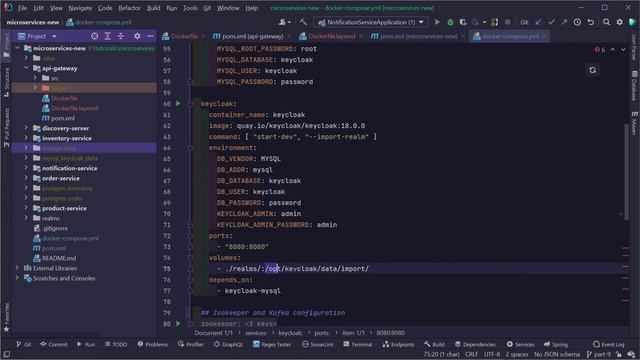The height and width of the screenshot is (360, 640).
Task: Toggle fold marker on environment line 64
Action: [x=190, y=148]
